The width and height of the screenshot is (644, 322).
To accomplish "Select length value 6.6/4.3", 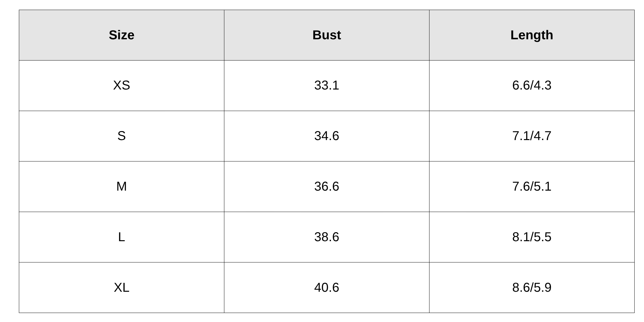I will point(532,85).
